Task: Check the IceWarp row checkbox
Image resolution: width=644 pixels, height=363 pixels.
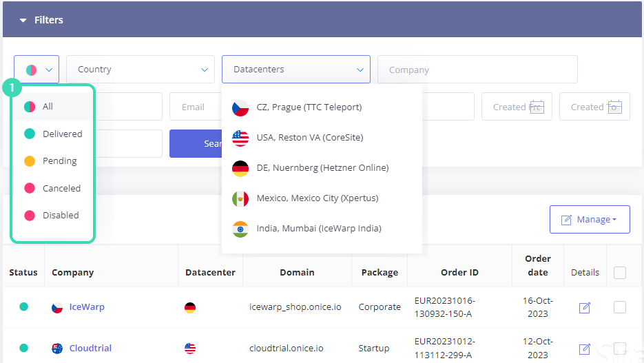Action: [620, 307]
